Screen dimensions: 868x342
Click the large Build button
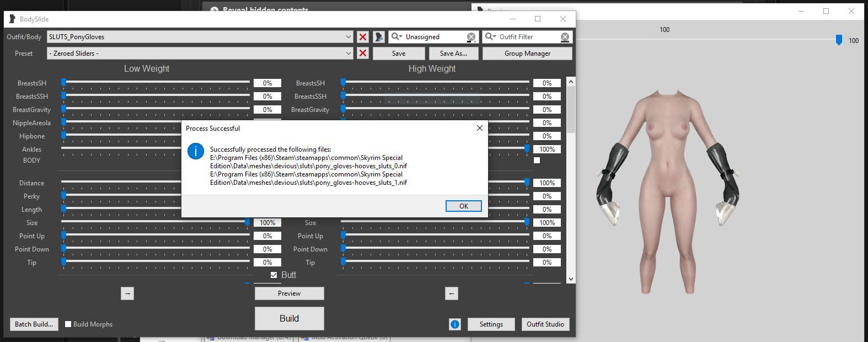[290, 318]
